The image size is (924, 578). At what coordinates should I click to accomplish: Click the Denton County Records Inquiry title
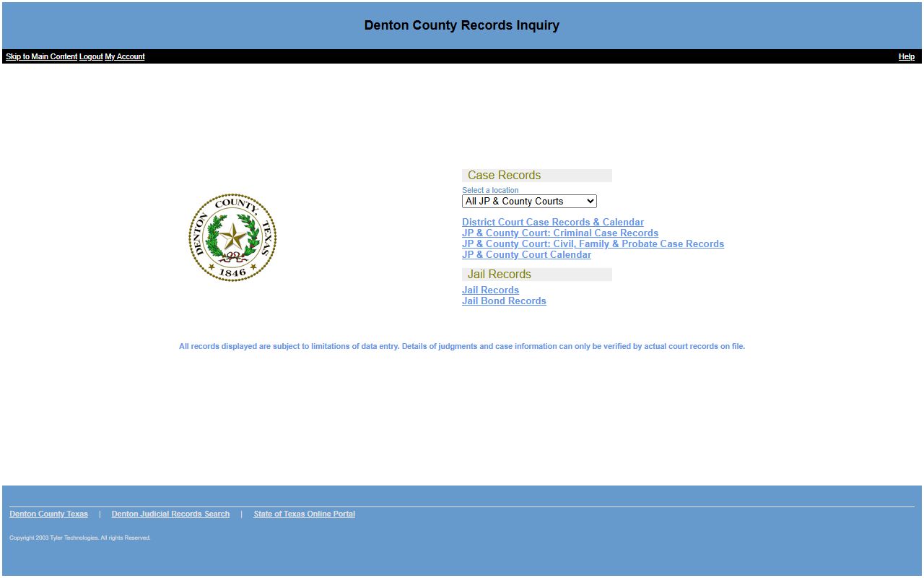pyautogui.click(x=462, y=25)
